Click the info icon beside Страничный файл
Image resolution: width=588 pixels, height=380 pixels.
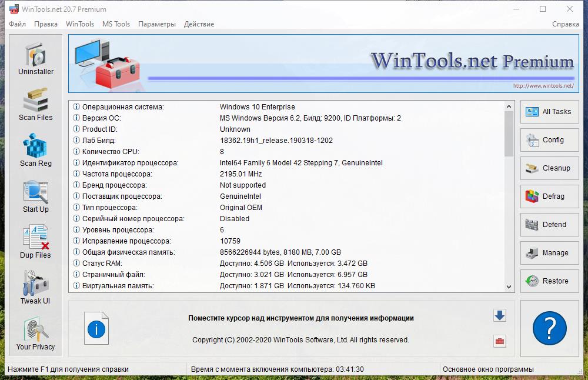(x=76, y=274)
